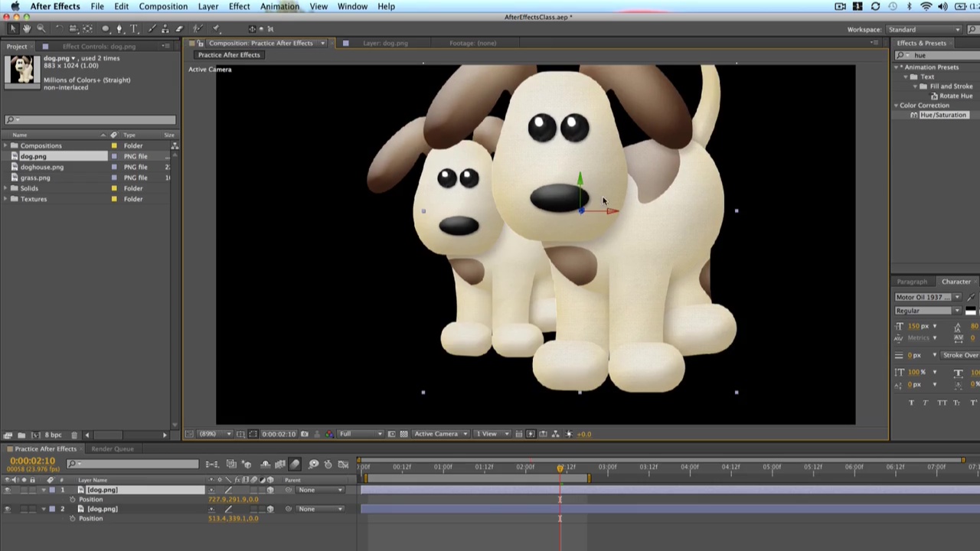This screenshot has width=980, height=551.
Task: Collapse the Color Correction group
Action: click(x=897, y=106)
